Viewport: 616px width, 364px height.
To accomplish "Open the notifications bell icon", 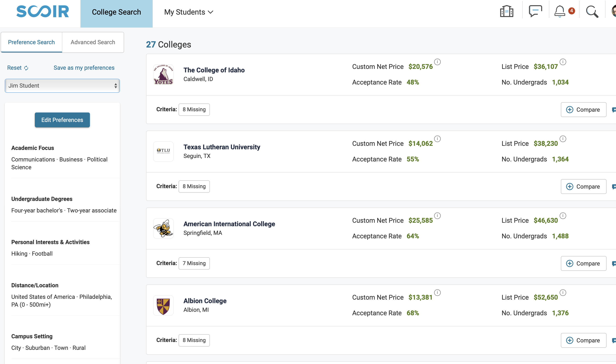I will pos(560,11).
